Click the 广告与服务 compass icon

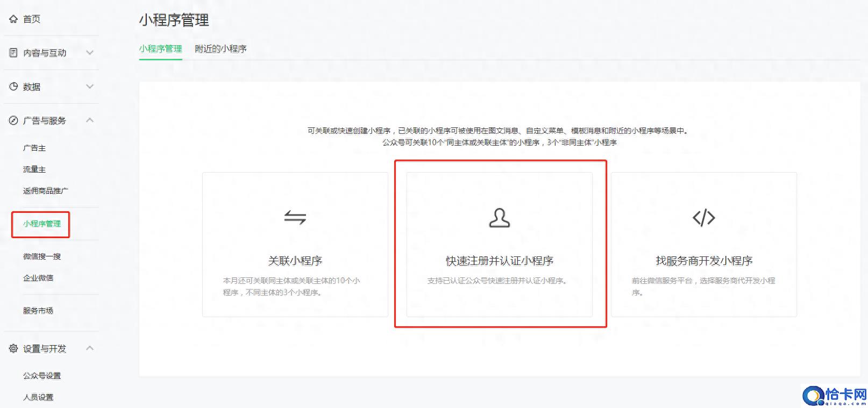click(x=13, y=120)
